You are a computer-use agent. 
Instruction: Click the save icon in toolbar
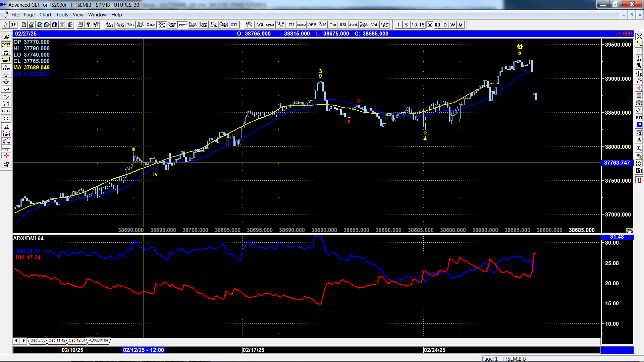pyautogui.click(x=32, y=25)
